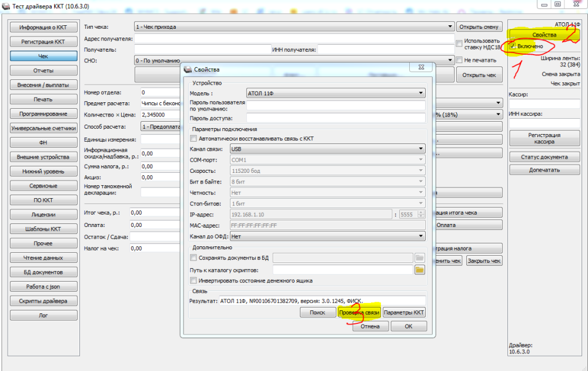Check Сохранять документы в БД option

point(193,258)
